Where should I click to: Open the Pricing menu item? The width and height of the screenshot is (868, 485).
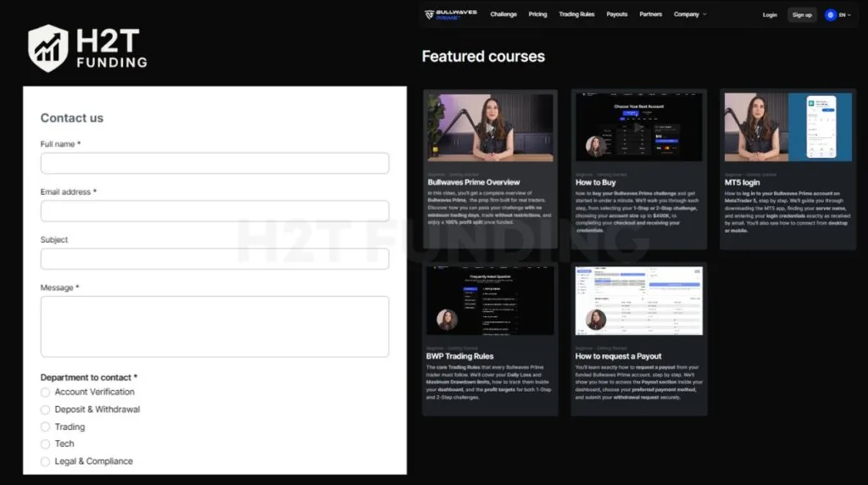[x=537, y=14]
